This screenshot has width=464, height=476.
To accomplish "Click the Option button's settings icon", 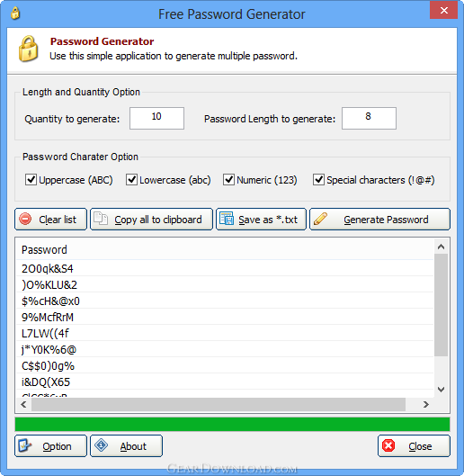I will [x=25, y=445].
